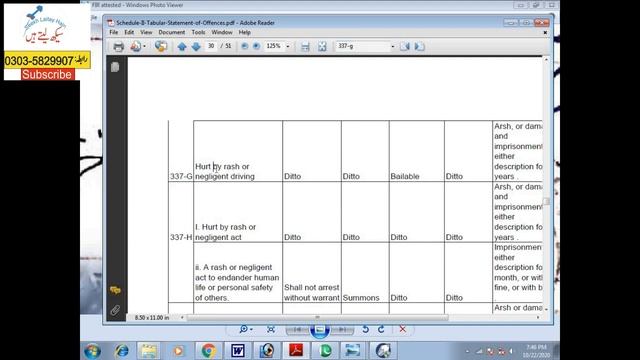Click the red Subscribe button
640x360 pixels.
[x=47, y=74]
